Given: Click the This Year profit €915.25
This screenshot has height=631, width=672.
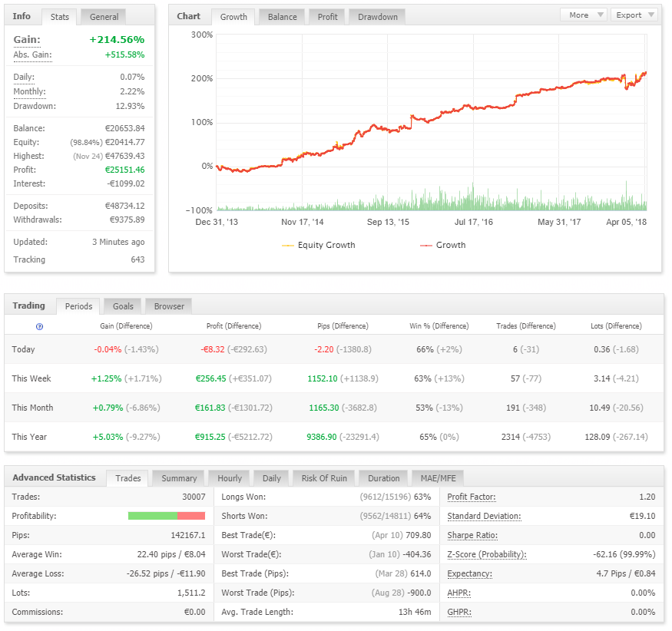Looking at the screenshot, I should (210, 437).
